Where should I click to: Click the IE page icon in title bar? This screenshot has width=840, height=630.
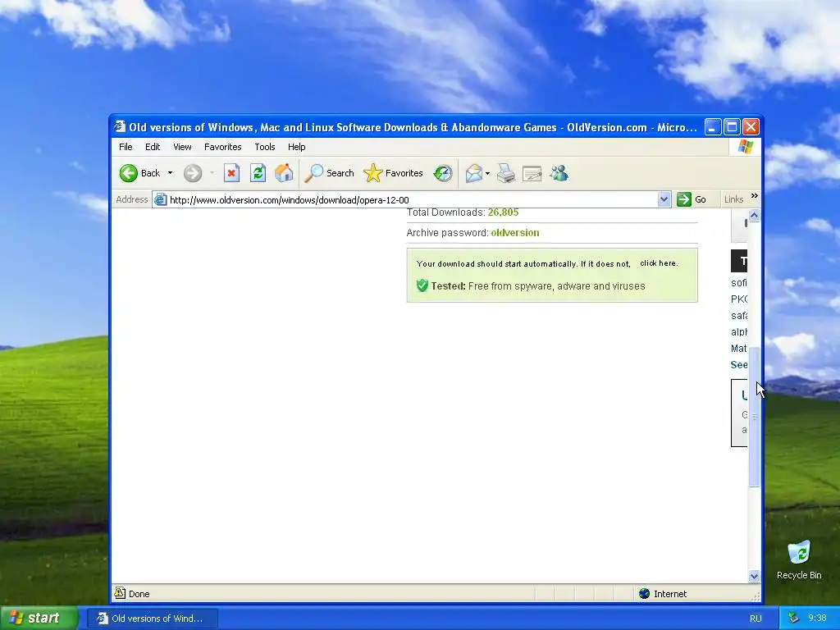[120, 127]
